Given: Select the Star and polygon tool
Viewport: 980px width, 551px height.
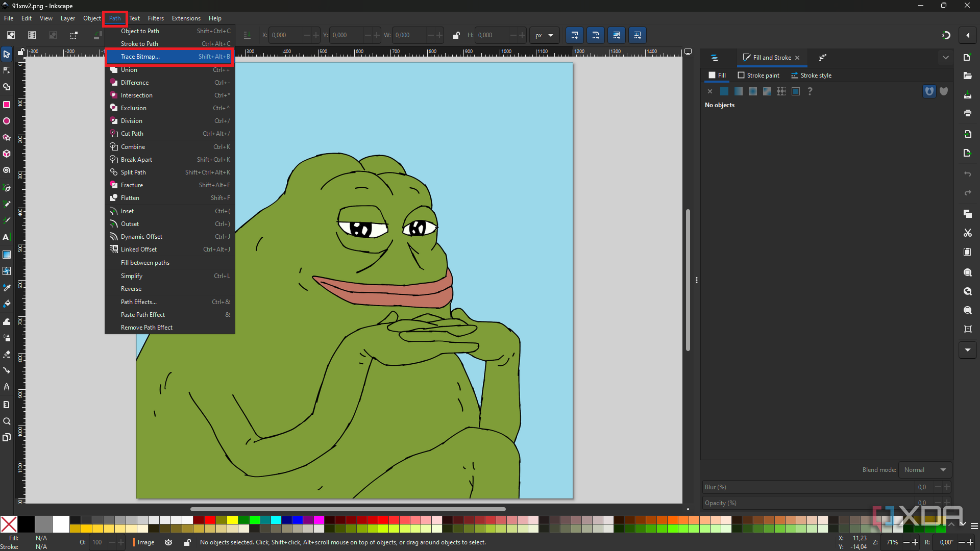Looking at the screenshot, I should [x=7, y=137].
